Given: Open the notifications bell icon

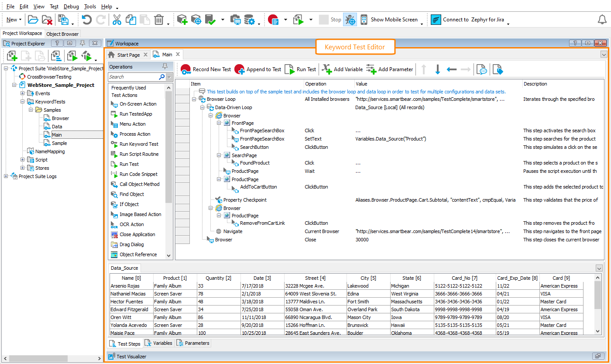Looking at the screenshot, I should tap(602, 20).
